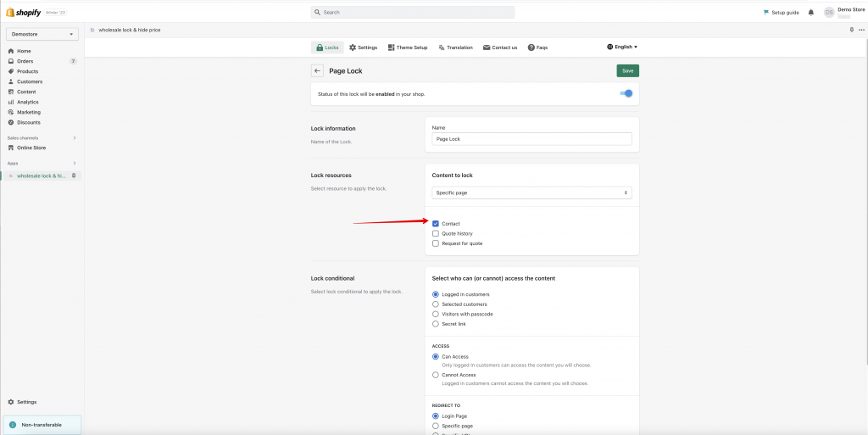Expand the Sales channels section
868x435 pixels.
75,138
